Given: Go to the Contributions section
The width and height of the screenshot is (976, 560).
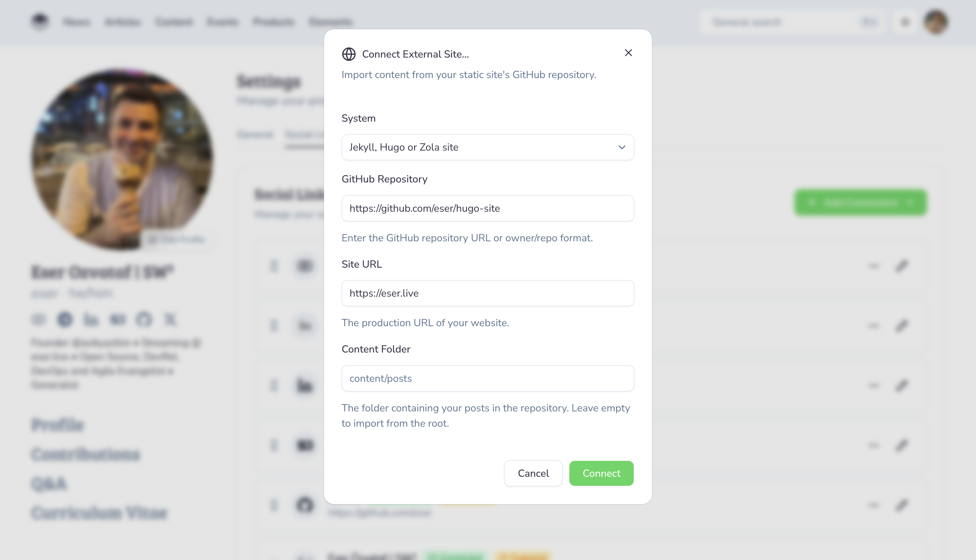Looking at the screenshot, I should point(86,454).
